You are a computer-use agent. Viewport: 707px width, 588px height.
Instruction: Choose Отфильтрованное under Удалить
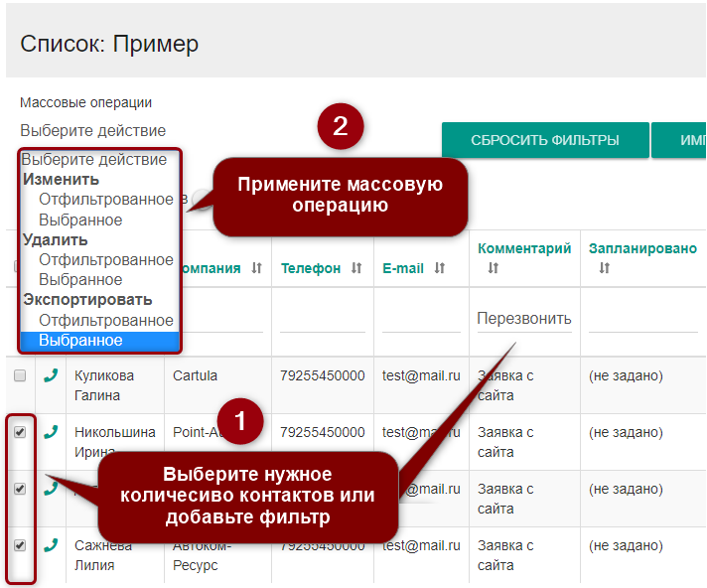click(x=105, y=260)
